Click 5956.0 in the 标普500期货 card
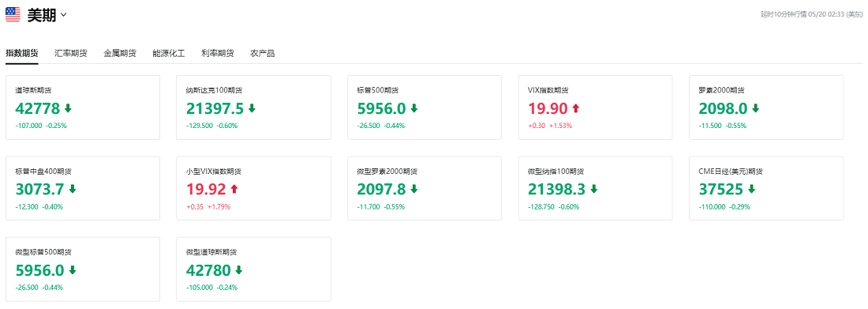The width and height of the screenshot is (868, 309). click(381, 108)
